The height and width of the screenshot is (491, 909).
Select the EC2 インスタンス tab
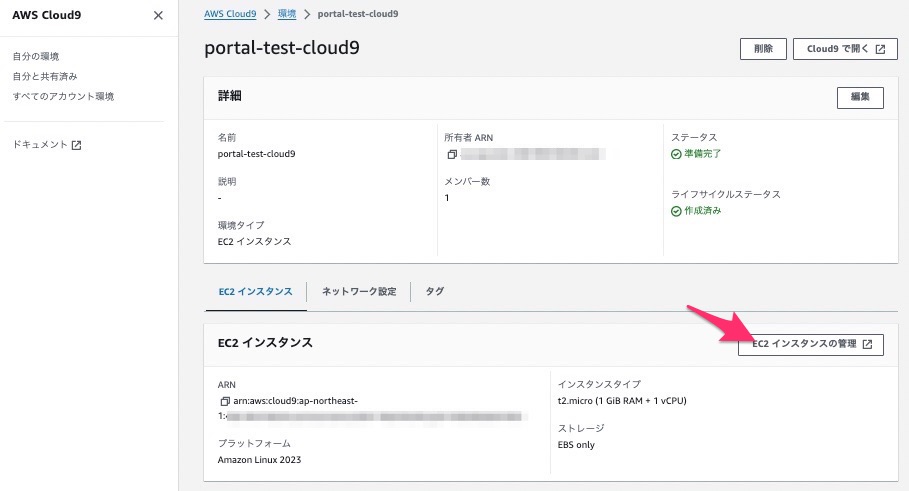pos(255,292)
